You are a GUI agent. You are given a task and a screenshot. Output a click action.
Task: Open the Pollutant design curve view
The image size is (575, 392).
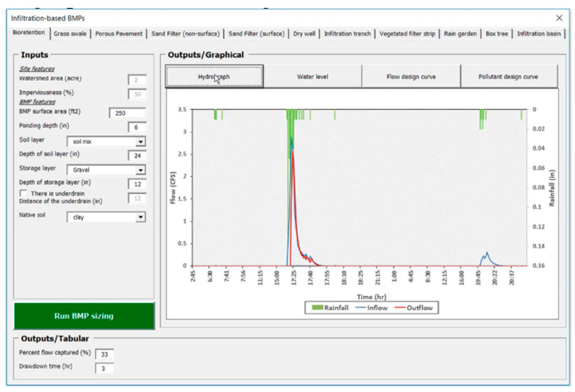(x=508, y=77)
